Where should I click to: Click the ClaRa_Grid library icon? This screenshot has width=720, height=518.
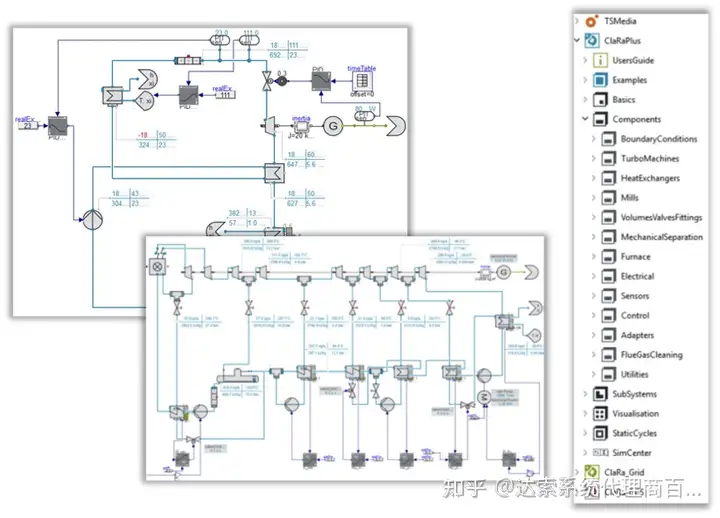point(591,472)
